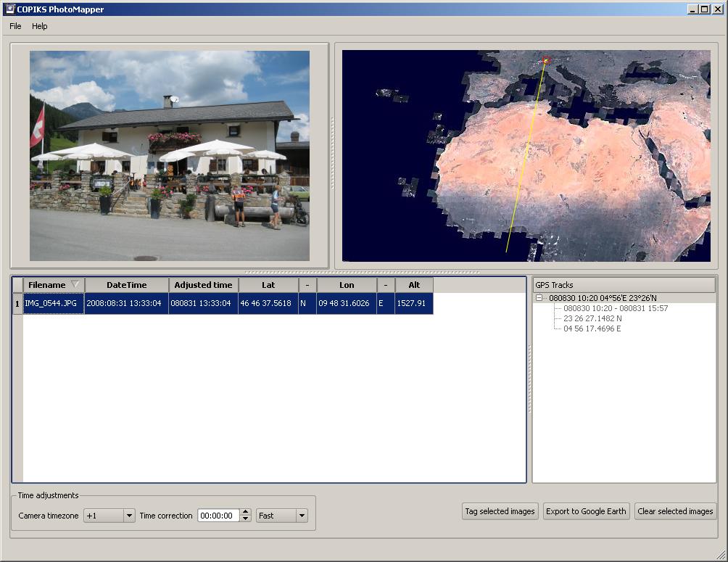The image size is (728, 562).
Task: Collapse the 080830 GPS track tree node
Action: coord(539,298)
